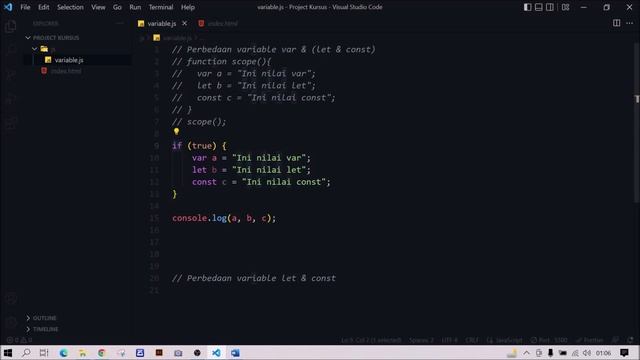
Task: Click the errors and warnings status indicator
Action: pyautogui.click(x=19, y=340)
